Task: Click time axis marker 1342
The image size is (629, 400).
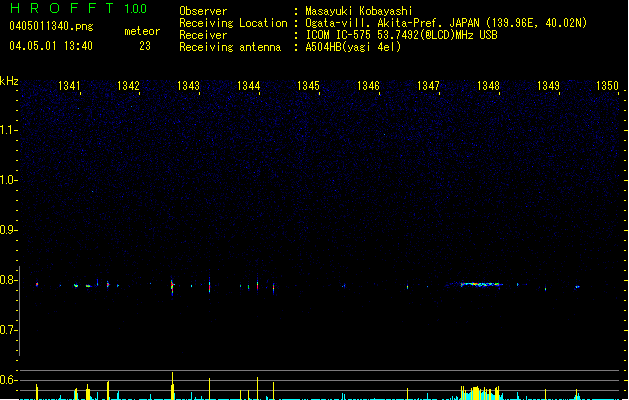Action: 128,86
